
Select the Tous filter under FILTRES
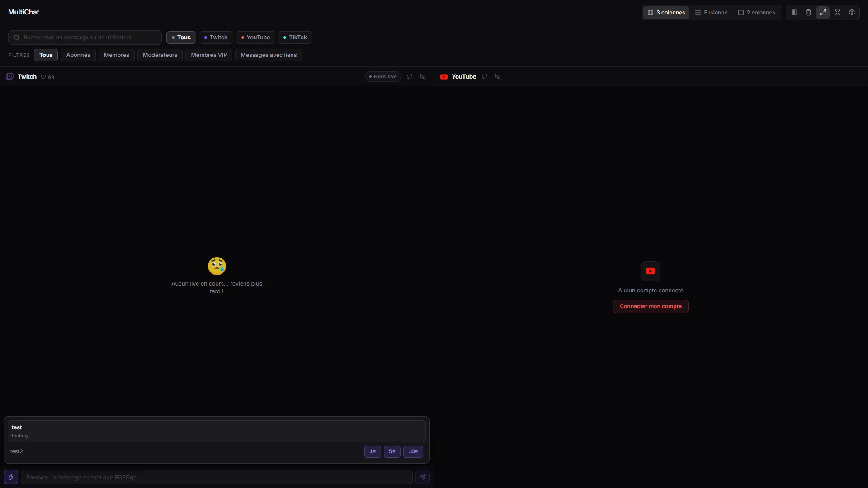46,55
